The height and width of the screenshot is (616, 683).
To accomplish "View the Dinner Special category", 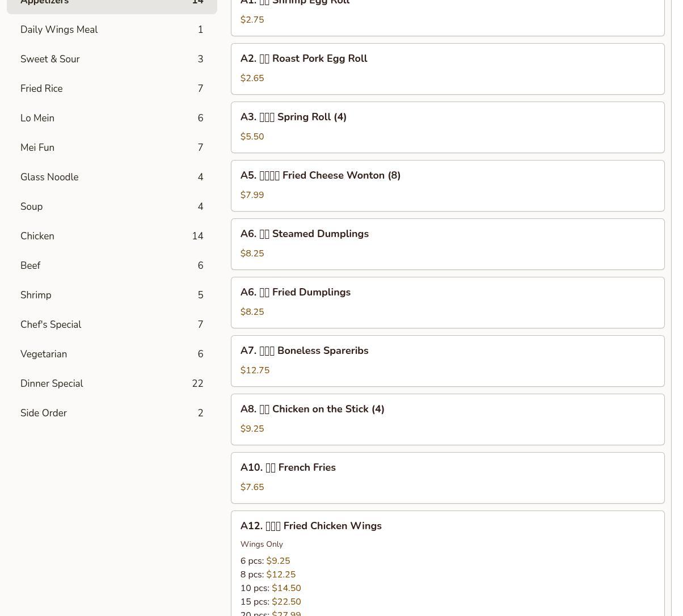I will [112, 383].
